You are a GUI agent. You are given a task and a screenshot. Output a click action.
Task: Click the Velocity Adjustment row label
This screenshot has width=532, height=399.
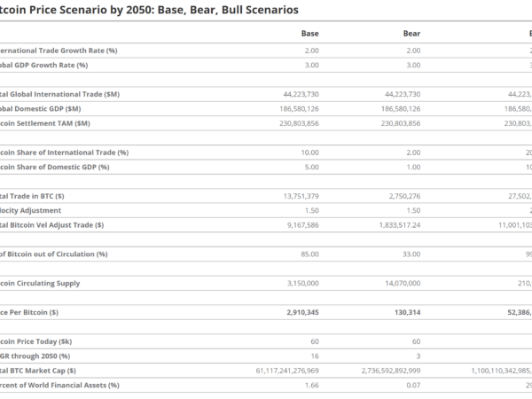point(31,210)
